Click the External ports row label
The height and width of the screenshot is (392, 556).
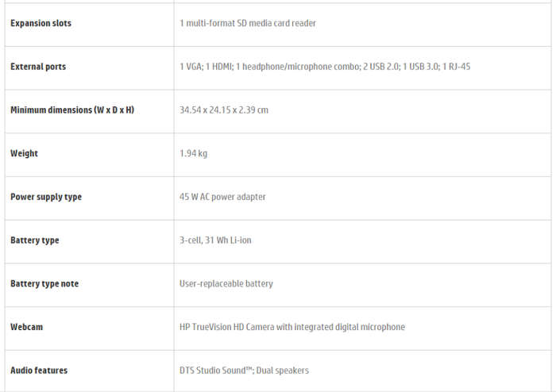coord(38,67)
